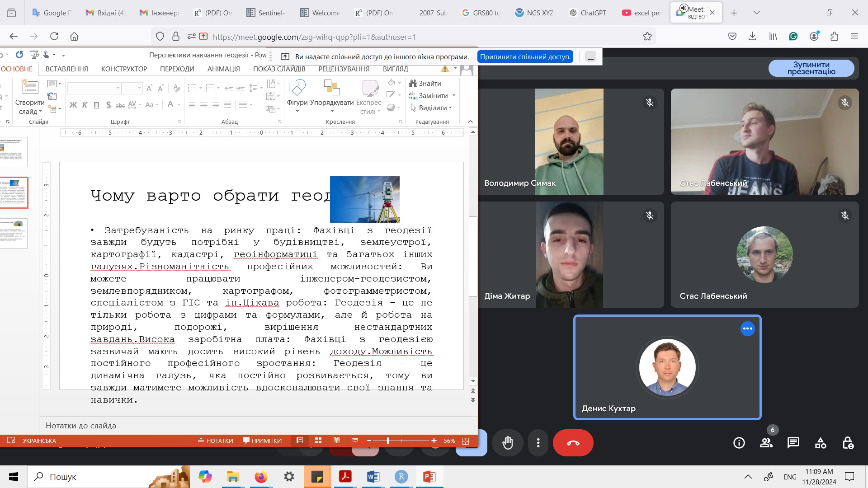Toggle the НОТАТКИ notes pane

[216, 441]
